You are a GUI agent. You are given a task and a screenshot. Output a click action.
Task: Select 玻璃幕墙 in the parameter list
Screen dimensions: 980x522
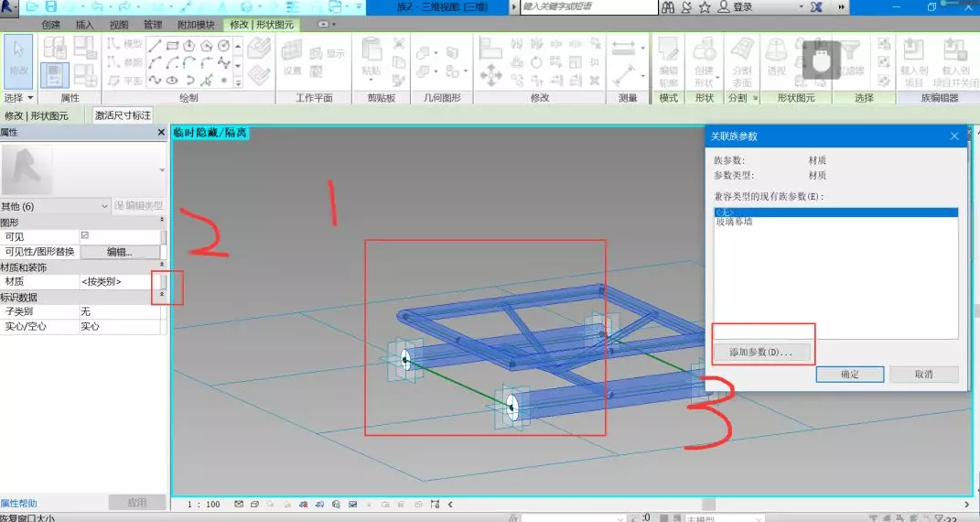point(734,222)
